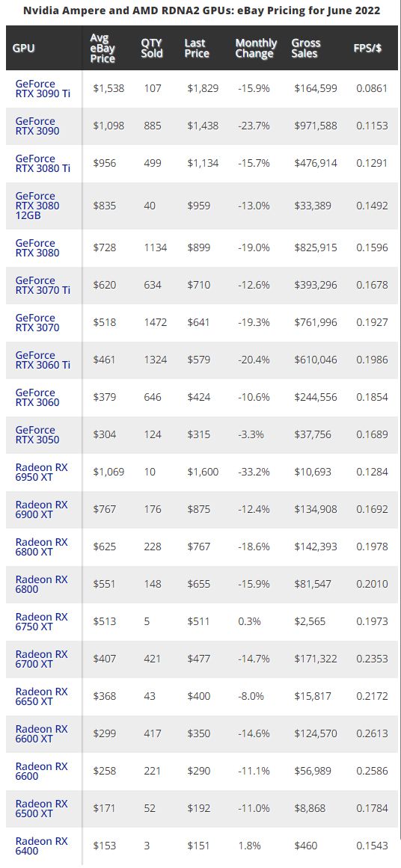Click the QTY Sold column header
Image resolution: width=401 pixels, height=868 pixels.
(x=152, y=48)
